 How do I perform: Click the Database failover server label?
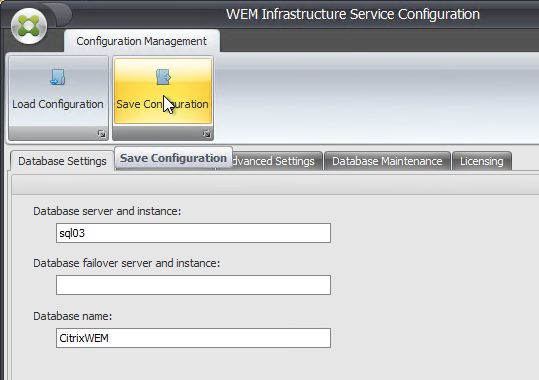coord(126,263)
